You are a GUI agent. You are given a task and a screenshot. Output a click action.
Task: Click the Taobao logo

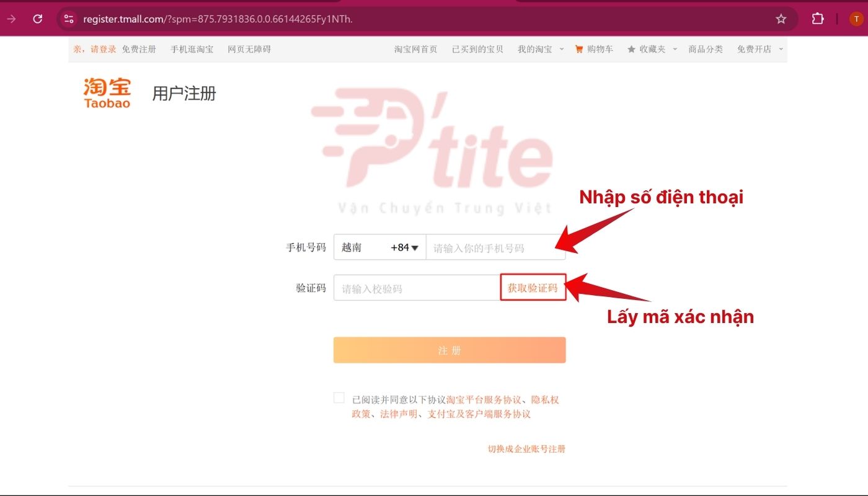[x=107, y=93]
